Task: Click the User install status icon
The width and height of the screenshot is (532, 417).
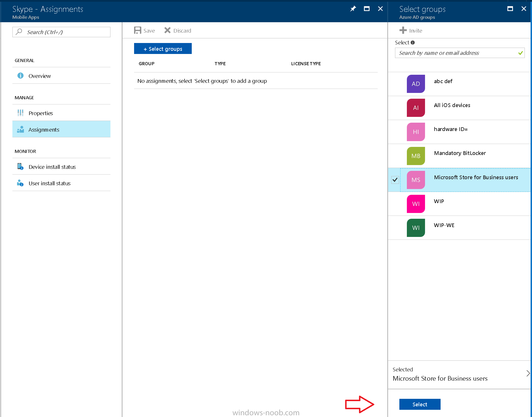Action: pyautogui.click(x=20, y=183)
